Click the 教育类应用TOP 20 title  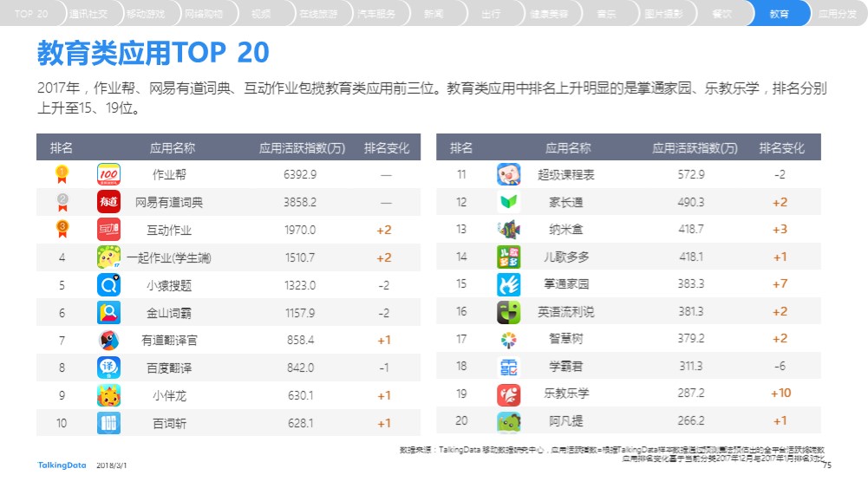click(x=153, y=53)
